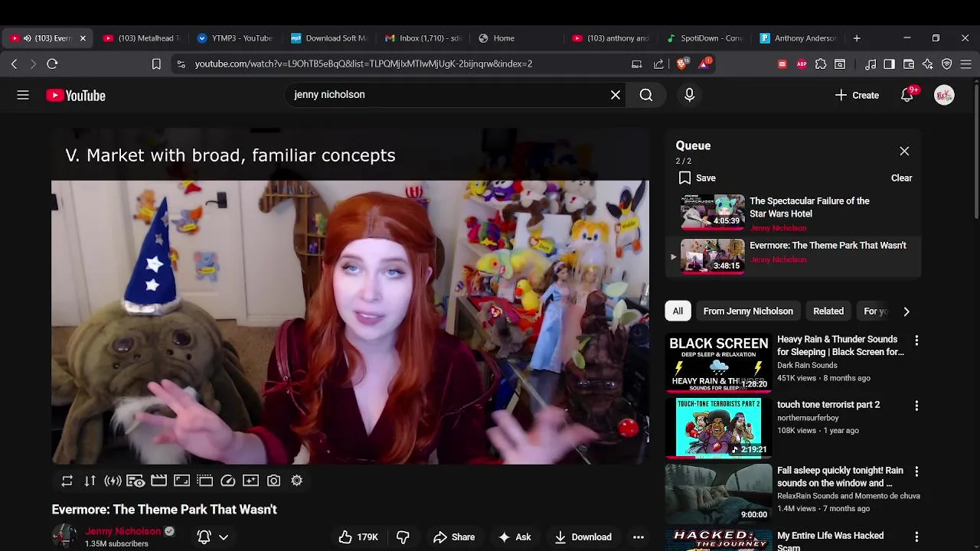
Task: Open the Brave Rewards triangle icon
Action: [704, 64]
